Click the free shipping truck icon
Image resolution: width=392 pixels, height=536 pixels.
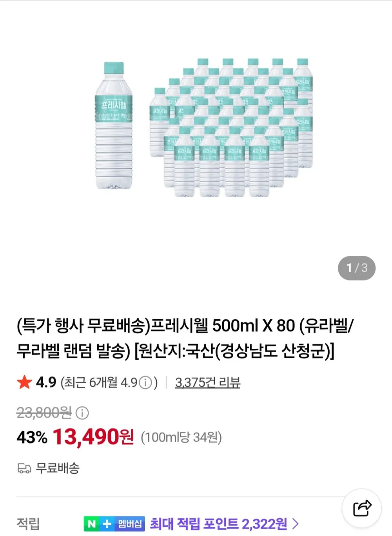pyautogui.click(x=24, y=468)
